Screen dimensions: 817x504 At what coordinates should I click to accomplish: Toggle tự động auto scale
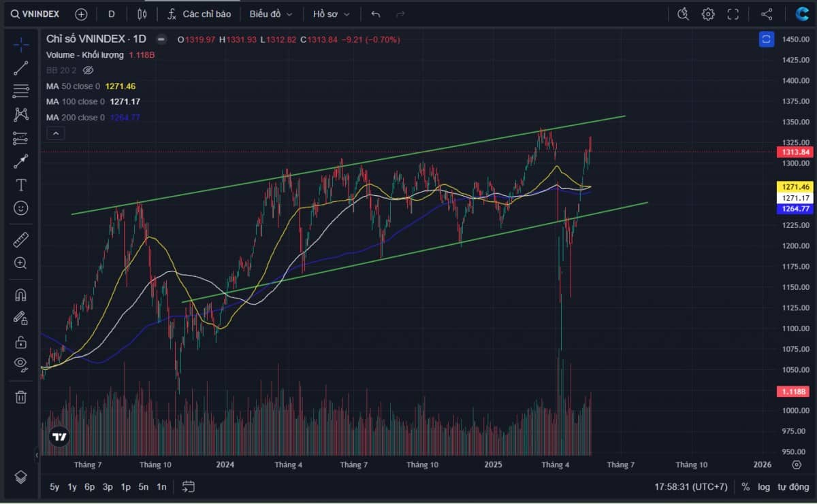[x=794, y=487]
